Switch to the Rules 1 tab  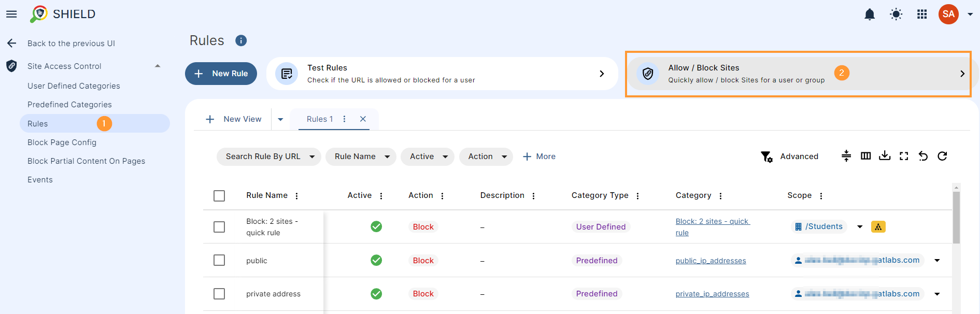tap(320, 119)
